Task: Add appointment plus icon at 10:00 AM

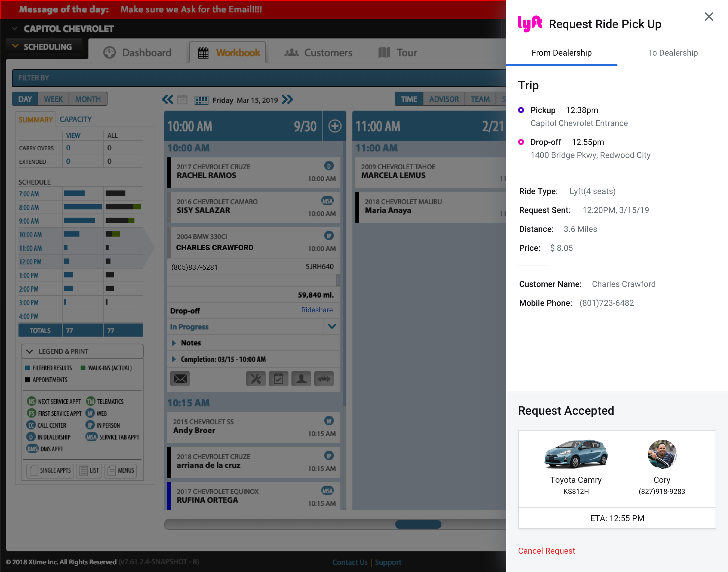Action: [335, 126]
